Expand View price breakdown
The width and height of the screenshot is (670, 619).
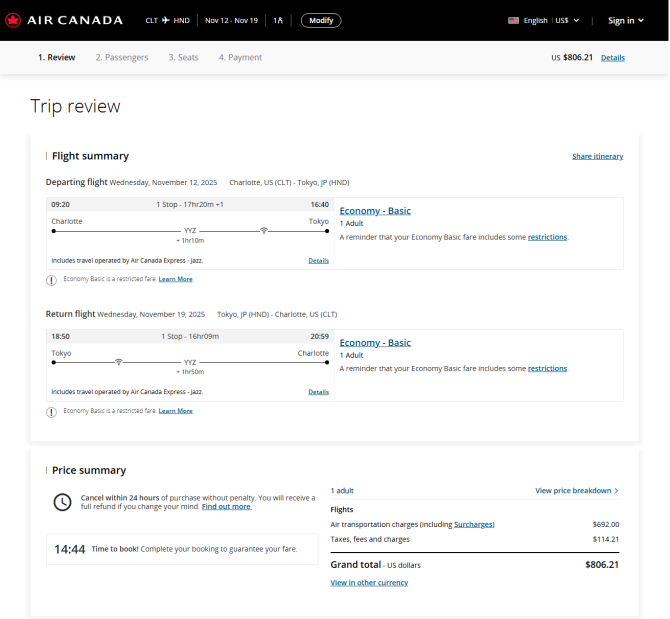click(x=577, y=490)
